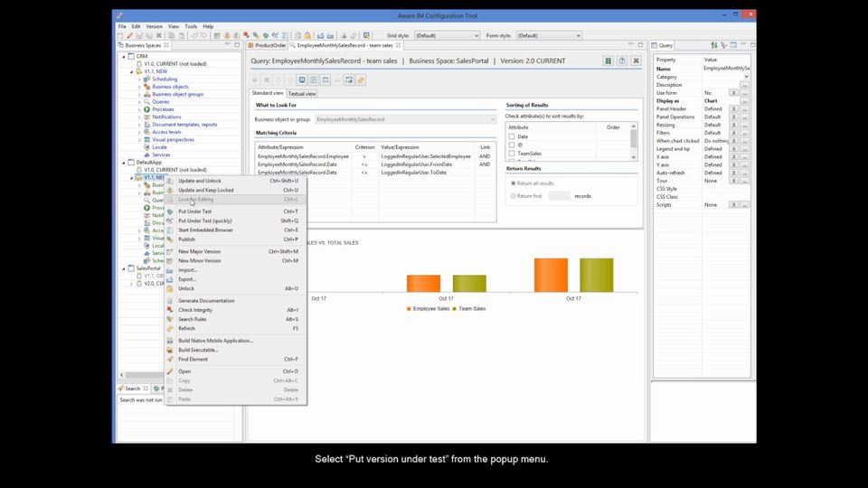
Task: Click the padlock icon in the main toolbar
Action: 307,35
